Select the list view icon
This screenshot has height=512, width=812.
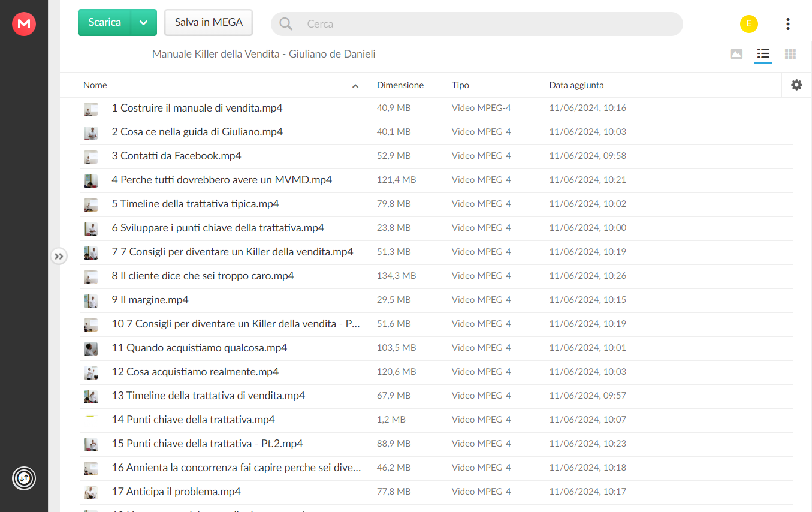click(x=763, y=54)
